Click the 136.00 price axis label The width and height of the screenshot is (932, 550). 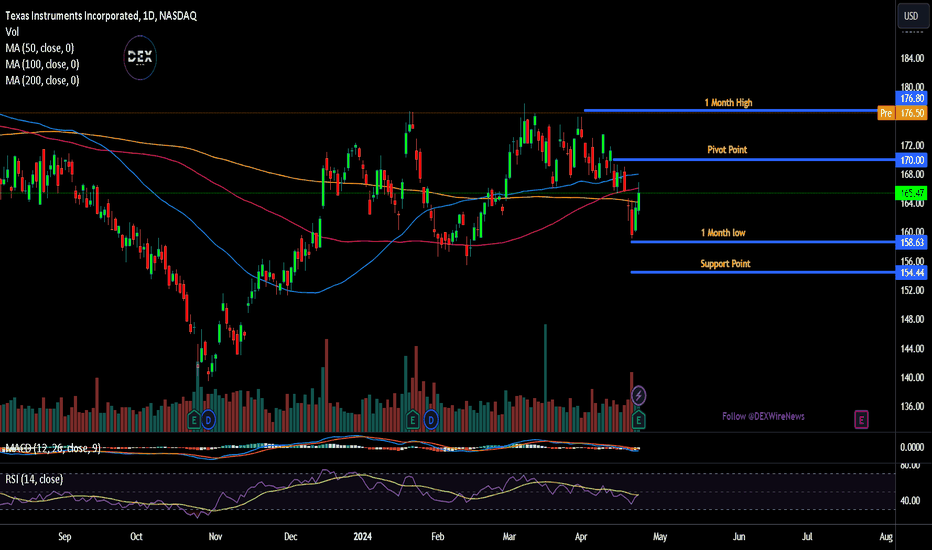click(x=912, y=407)
